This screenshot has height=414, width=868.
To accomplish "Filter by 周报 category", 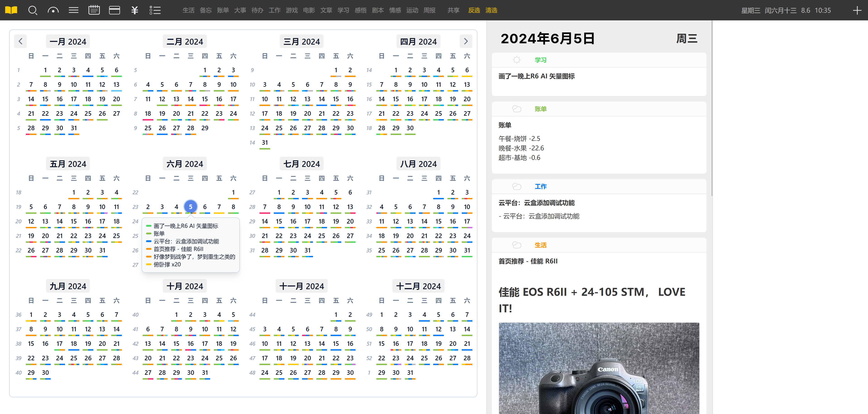I will coord(429,10).
